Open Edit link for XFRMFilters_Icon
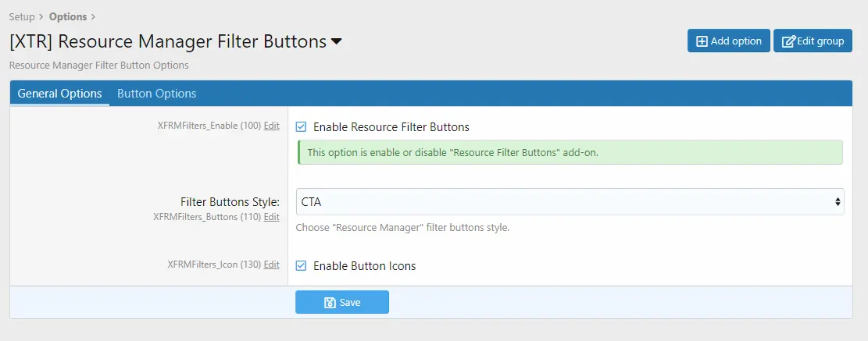This screenshot has height=341, width=868. [x=271, y=265]
